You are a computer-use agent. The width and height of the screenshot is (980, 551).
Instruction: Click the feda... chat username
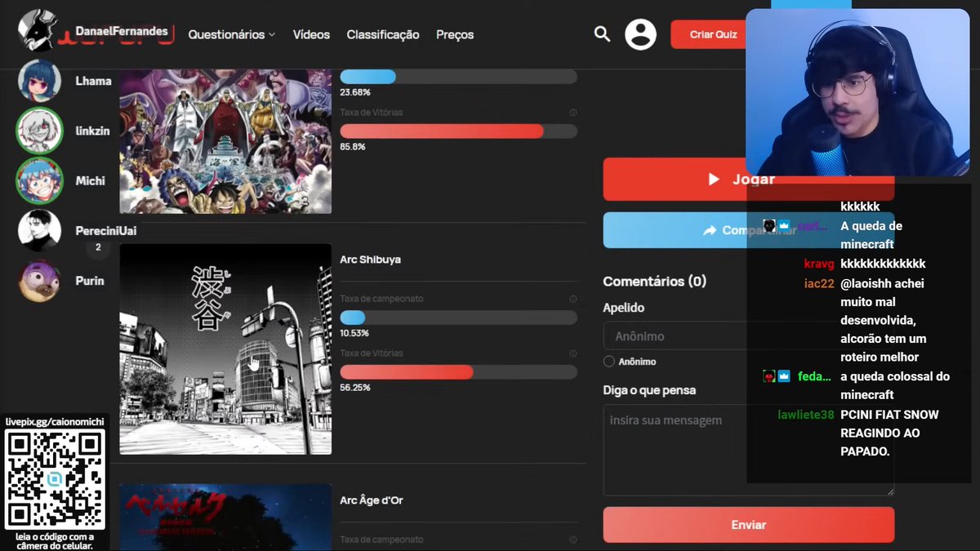(814, 376)
